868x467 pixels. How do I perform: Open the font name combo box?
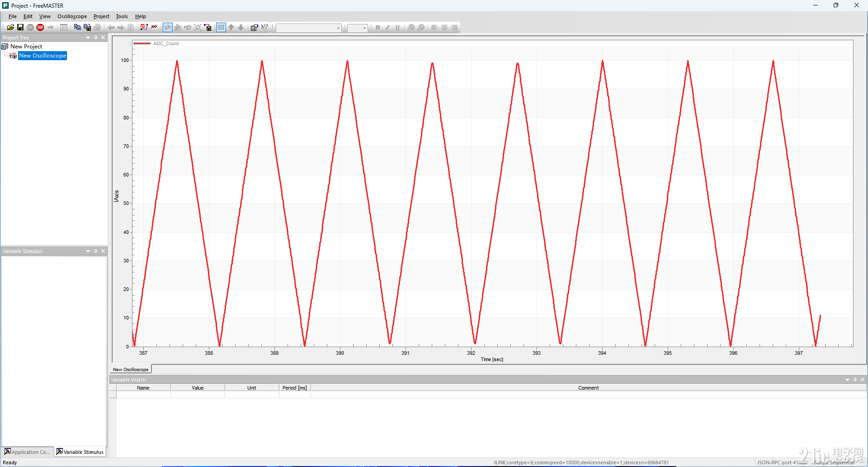[309, 28]
